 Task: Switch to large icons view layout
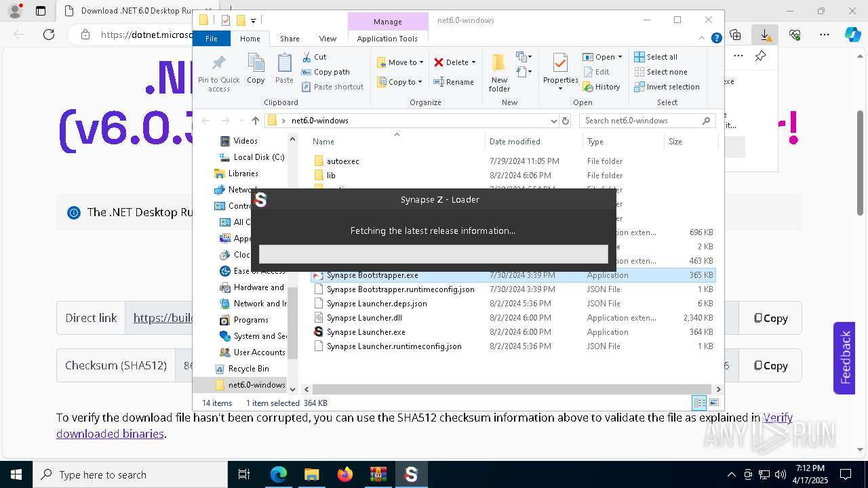coord(713,403)
